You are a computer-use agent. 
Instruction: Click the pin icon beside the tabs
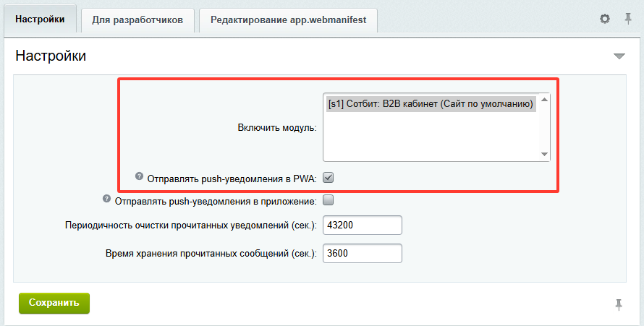click(x=628, y=19)
